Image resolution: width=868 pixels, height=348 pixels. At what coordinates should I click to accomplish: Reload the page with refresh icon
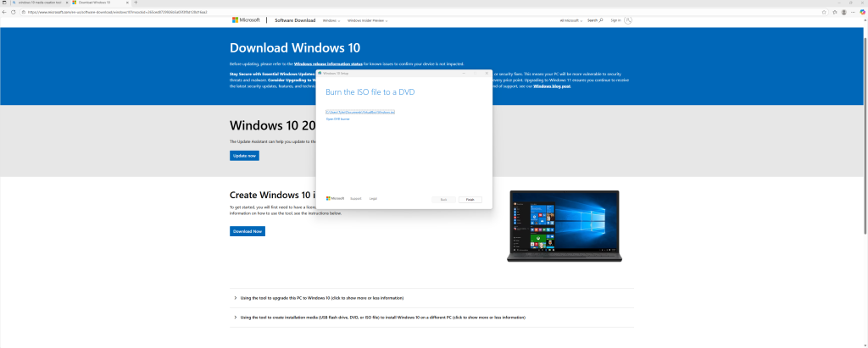pos(14,12)
